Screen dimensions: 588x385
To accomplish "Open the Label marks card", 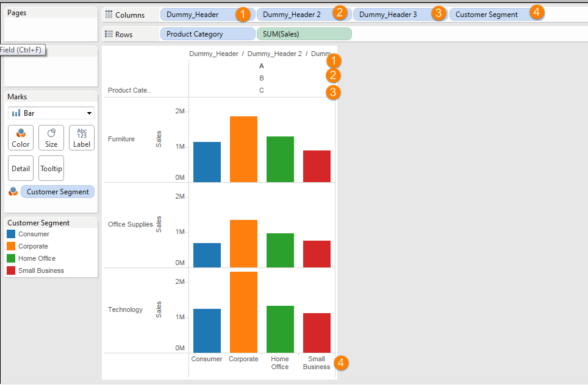I will pos(81,138).
